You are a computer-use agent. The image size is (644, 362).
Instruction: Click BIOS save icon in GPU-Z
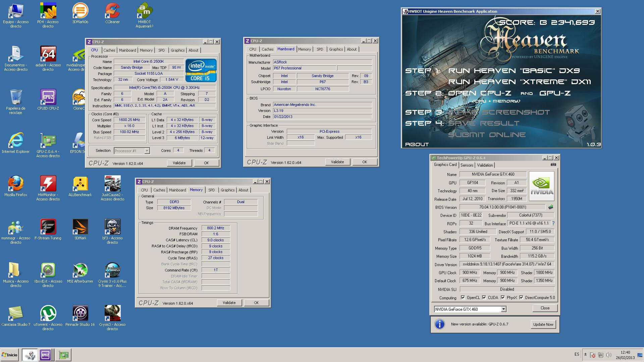pyautogui.click(x=550, y=207)
